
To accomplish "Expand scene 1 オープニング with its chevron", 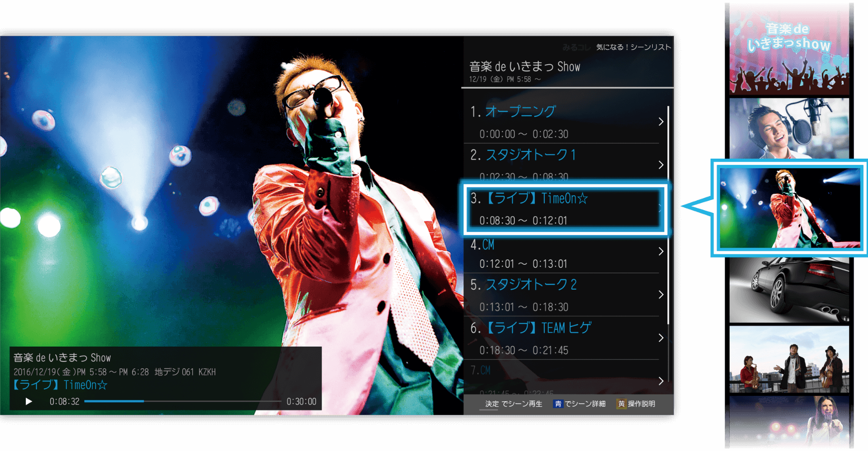I will point(661,121).
